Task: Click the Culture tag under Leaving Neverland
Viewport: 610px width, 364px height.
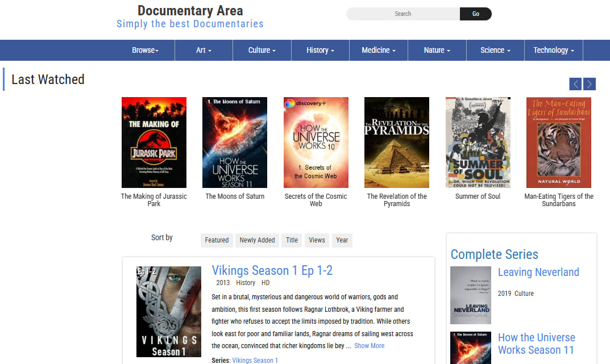Action: coord(524,293)
